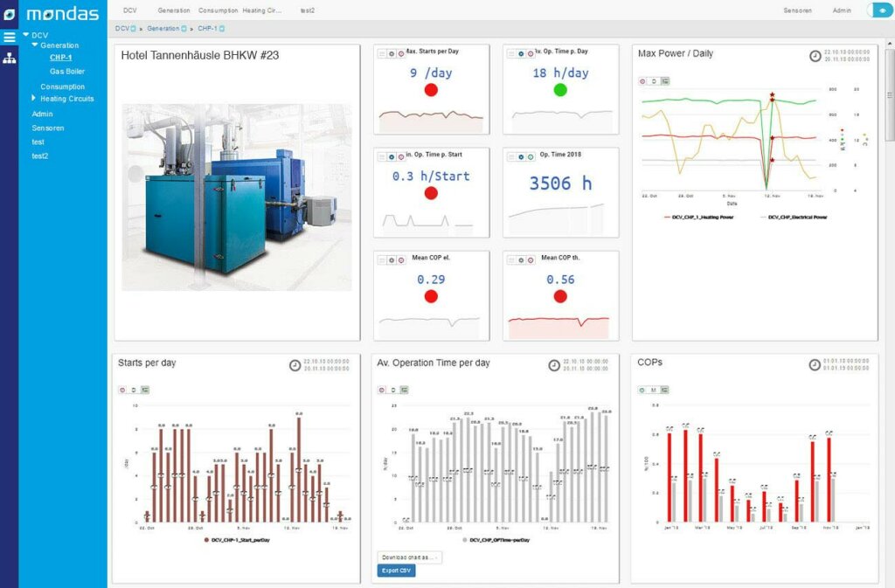Click the list icon on Min. Op. Time p. Start tile
Screen dimensions: 895x588
tap(383, 157)
